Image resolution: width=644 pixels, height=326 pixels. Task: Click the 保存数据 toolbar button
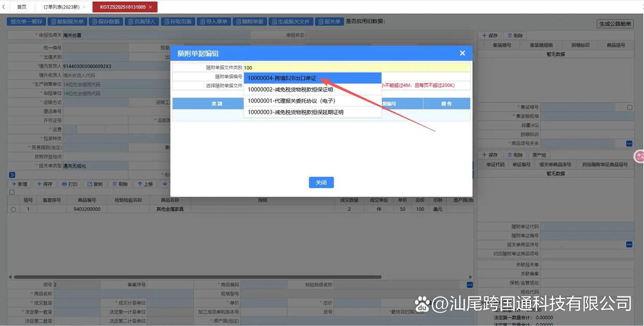pos(105,22)
